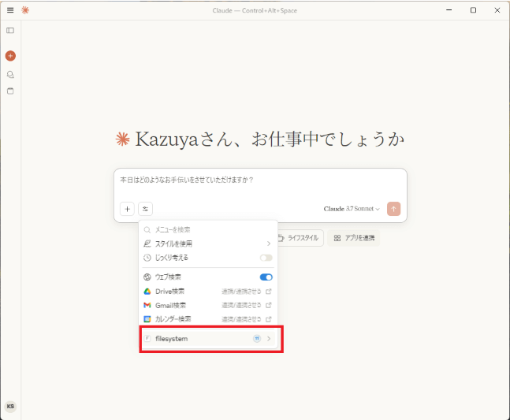510x420 pixels.
Task: Click the attachment plus button in prompt box
Action: click(x=127, y=209)
